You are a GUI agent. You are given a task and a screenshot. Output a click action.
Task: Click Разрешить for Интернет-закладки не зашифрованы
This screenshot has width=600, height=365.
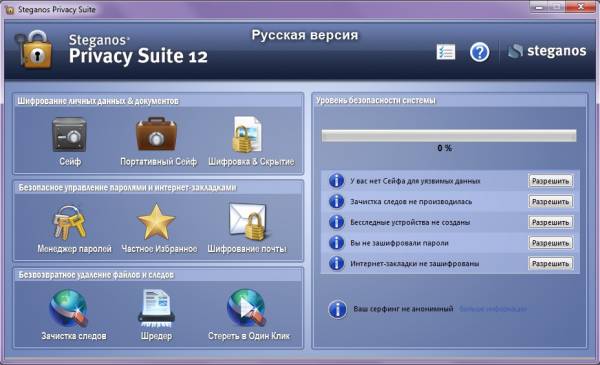click(551, 264)
